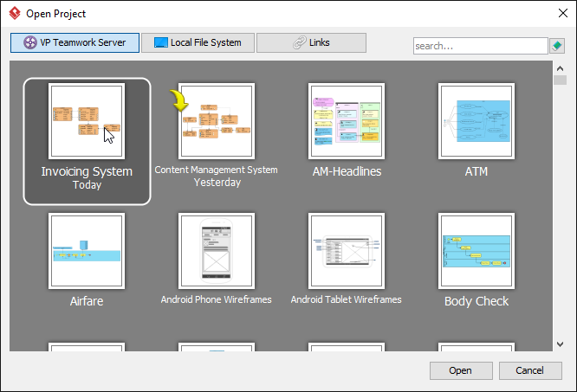The width and height of the screenshot is (577, 392).
Task: Click the scrollbar up arrow
Action: (x=560, y=68)
